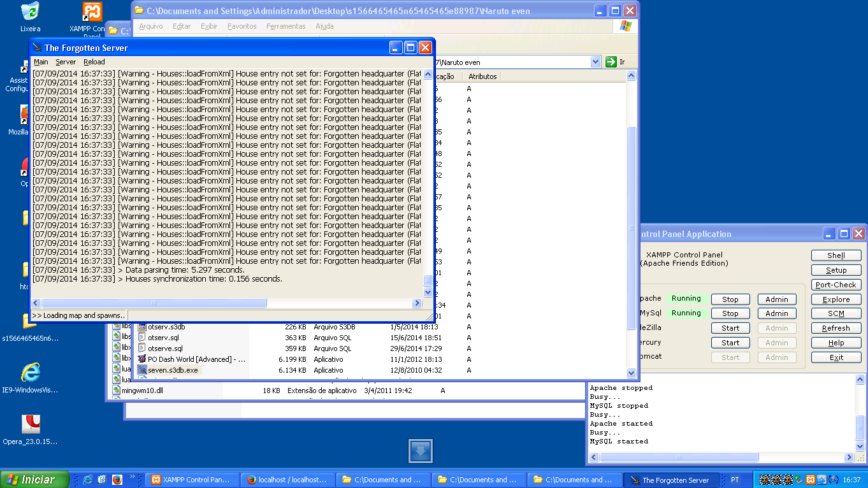Viewport: 868px width, 488px height.
Task: Click Internet Explorer quick launch icon
Action: 88,480
